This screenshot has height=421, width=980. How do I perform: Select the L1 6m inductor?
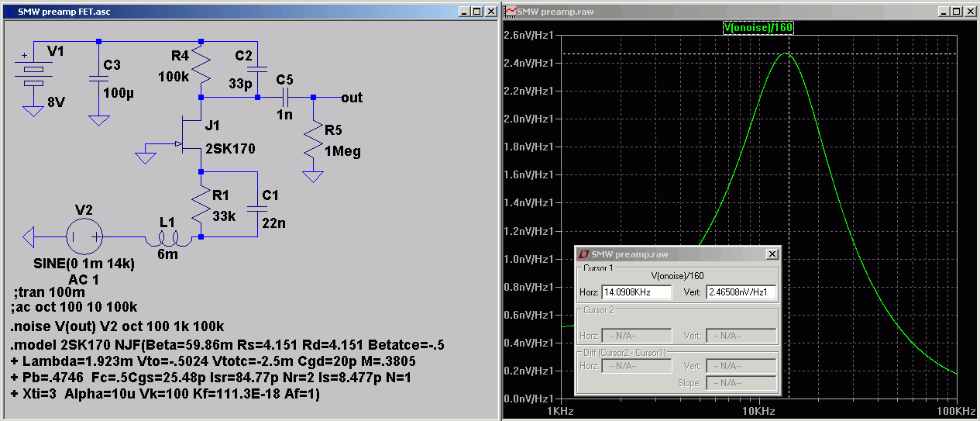point(167,236)
